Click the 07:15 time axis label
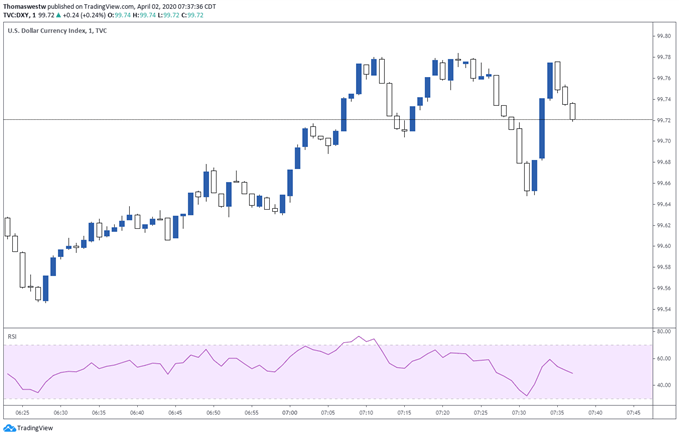The image size is (679, 437). tap(404, 413)
